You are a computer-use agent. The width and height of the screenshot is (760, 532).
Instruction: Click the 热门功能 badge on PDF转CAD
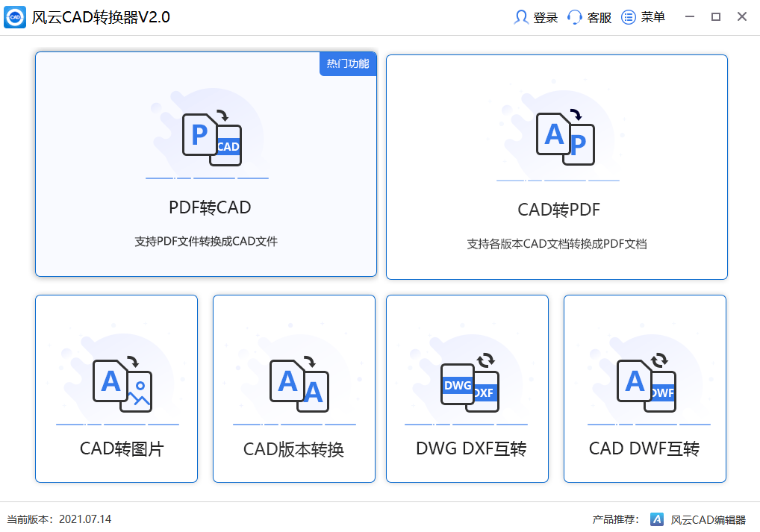click(x=347, y=64)
